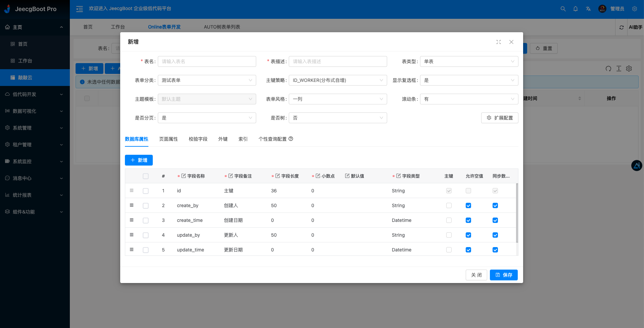This screenshot has width=644, height=328.
Task: Switch to the 页面属性 tab
Action: pos(169,139)
